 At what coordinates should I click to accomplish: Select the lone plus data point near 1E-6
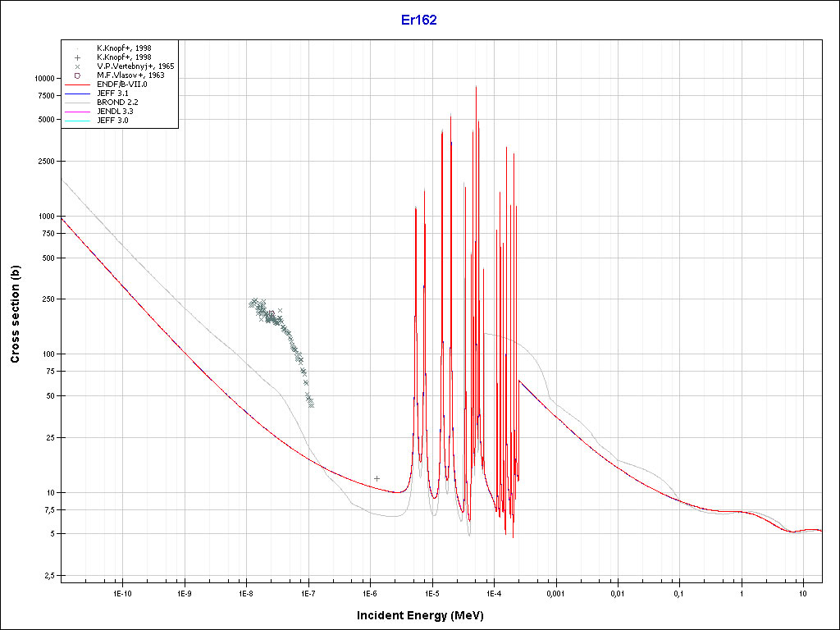[377, 478]
